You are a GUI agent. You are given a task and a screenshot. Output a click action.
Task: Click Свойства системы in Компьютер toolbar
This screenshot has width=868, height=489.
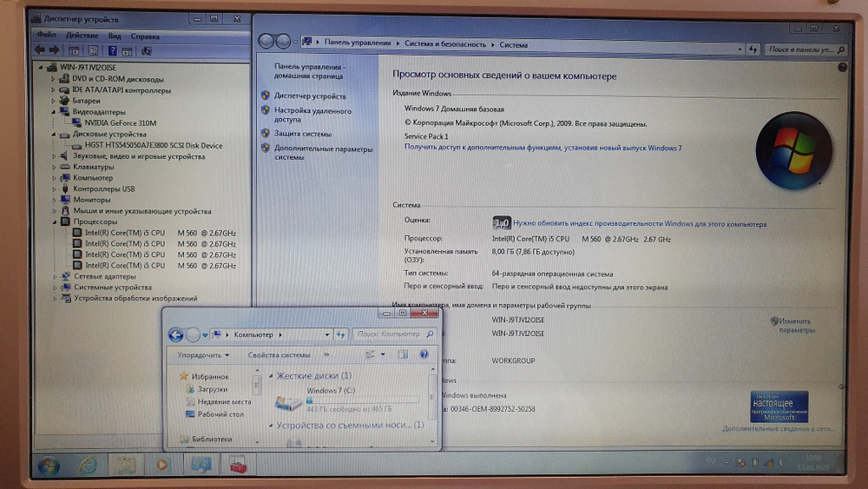point(279,355)
